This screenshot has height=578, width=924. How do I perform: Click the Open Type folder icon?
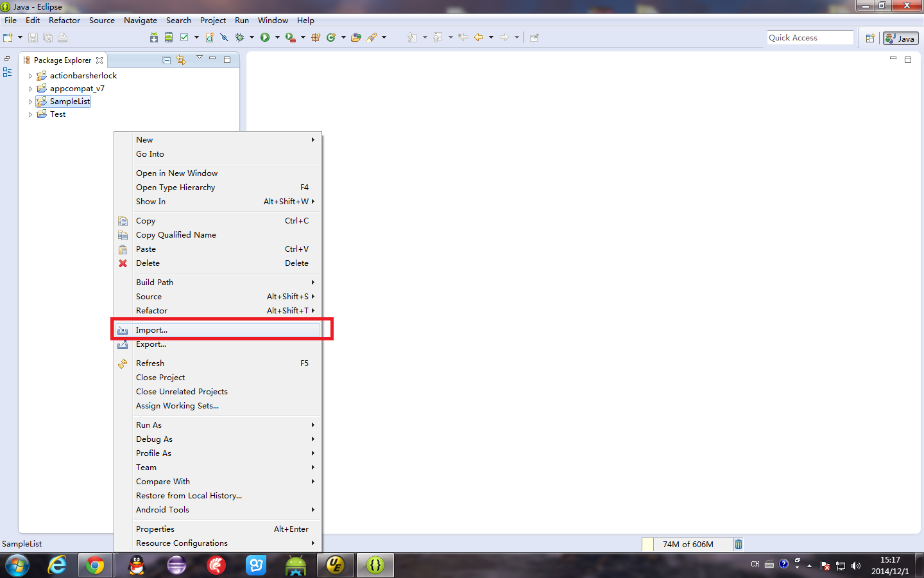pyautogui.click(x=356, y=37)
